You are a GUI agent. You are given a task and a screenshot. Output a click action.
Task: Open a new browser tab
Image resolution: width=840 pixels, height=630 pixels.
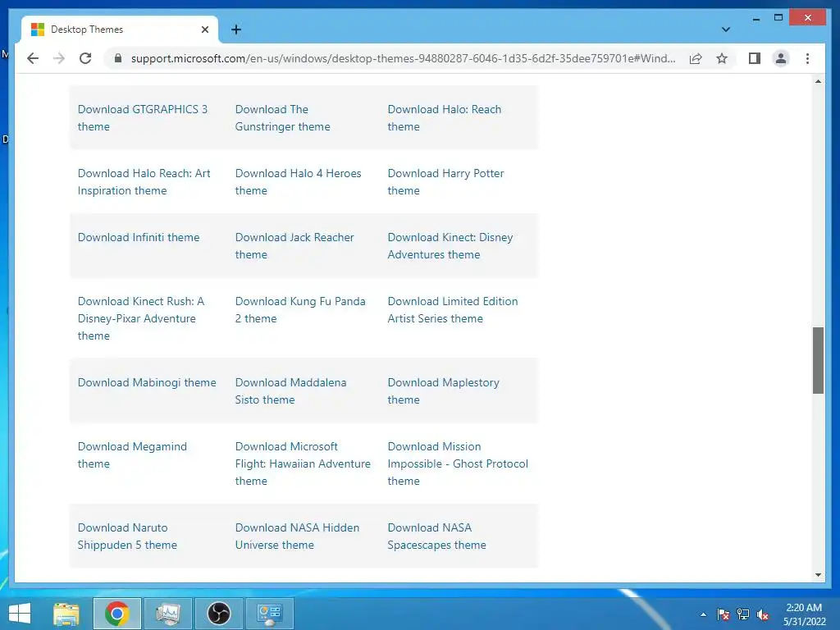236,30
